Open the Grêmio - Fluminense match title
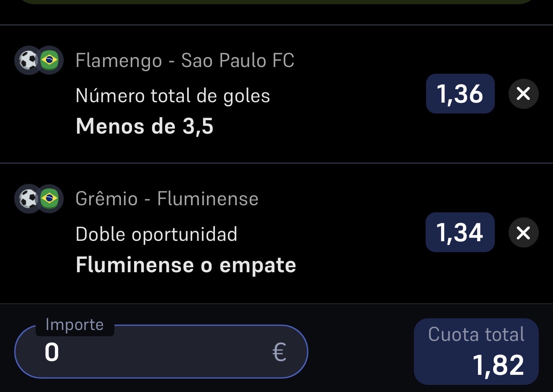Image resolution: width=553 pixels, height=392 pixels. tap(167, 199)
